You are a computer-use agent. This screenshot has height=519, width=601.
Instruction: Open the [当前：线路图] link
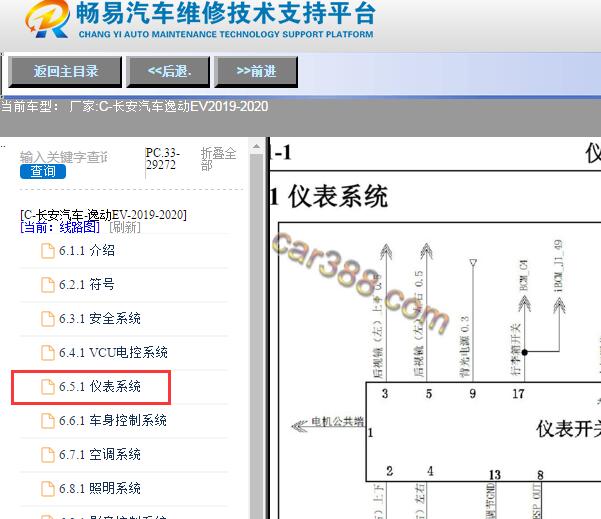tap(60, 227)
